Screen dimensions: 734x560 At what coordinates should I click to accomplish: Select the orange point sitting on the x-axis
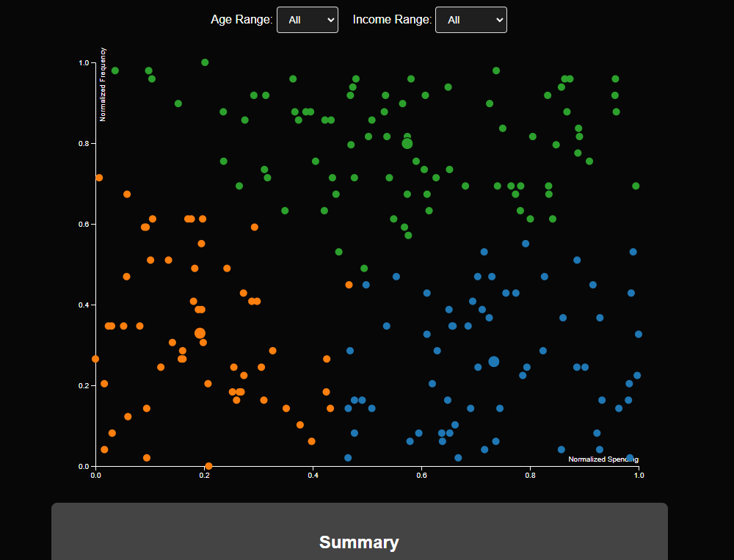coord(208,466)
